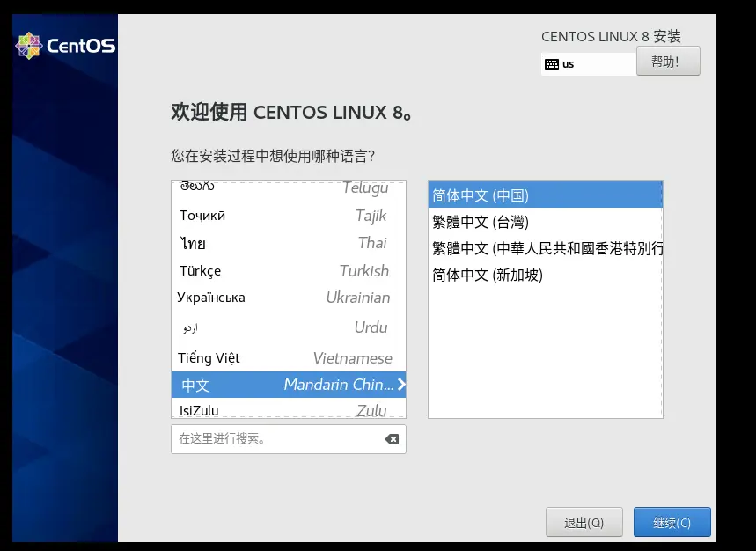Choose 繁體中文 Hong Kong locale
This screenshot has height=551, width=756.
(x=546, y=248)
